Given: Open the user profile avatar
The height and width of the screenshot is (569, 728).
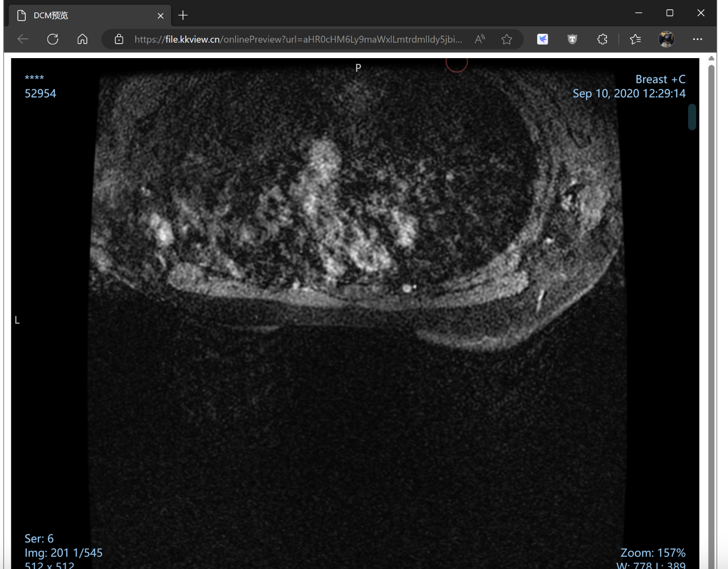Looking at the screenshot, I should 666,39.
